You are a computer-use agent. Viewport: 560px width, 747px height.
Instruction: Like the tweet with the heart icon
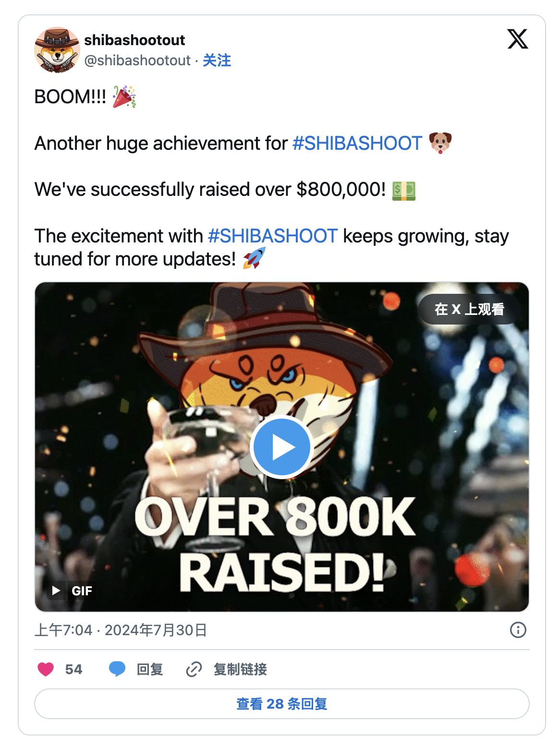(46, 669)
